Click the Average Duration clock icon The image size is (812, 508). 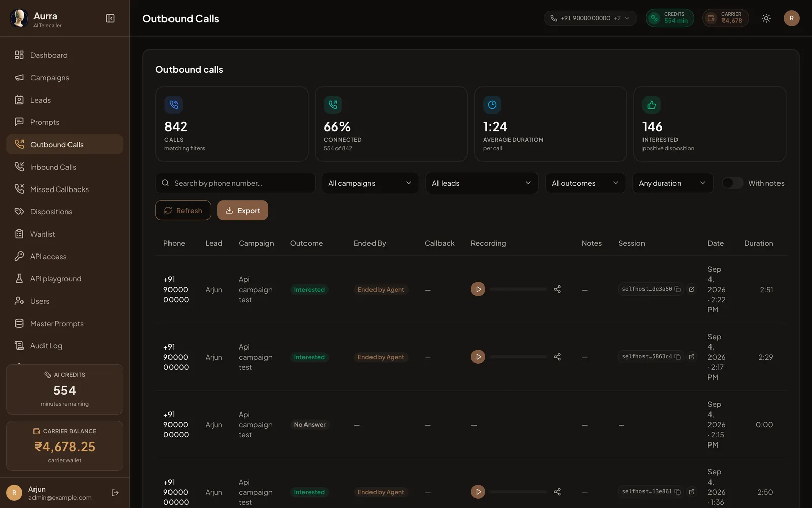(492, 105)
